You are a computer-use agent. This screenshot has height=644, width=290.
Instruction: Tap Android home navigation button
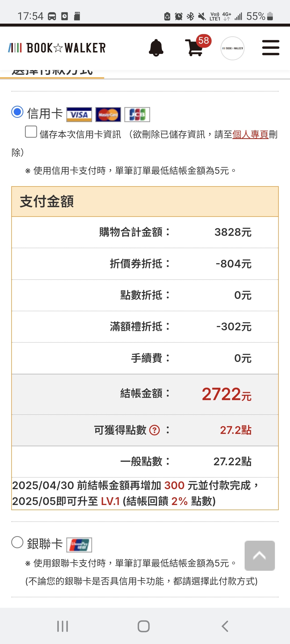144,627
